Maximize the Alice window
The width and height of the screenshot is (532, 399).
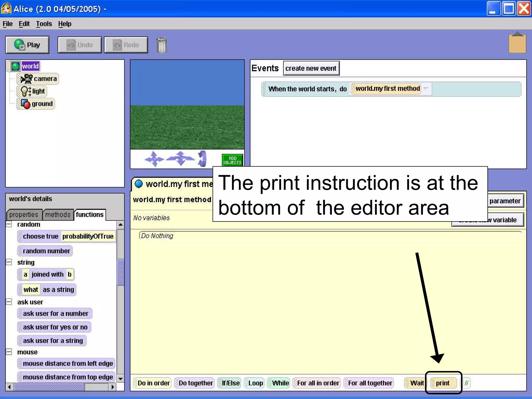508,9
